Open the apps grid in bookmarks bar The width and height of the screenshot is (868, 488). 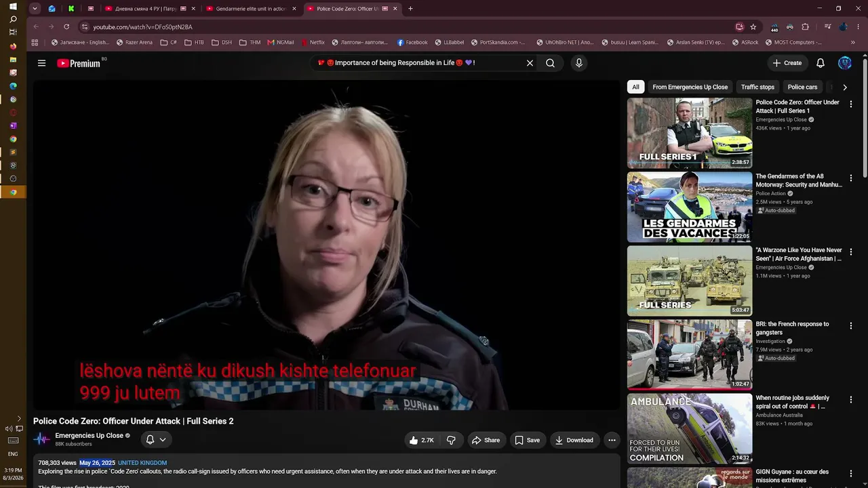tap(35, 42)
